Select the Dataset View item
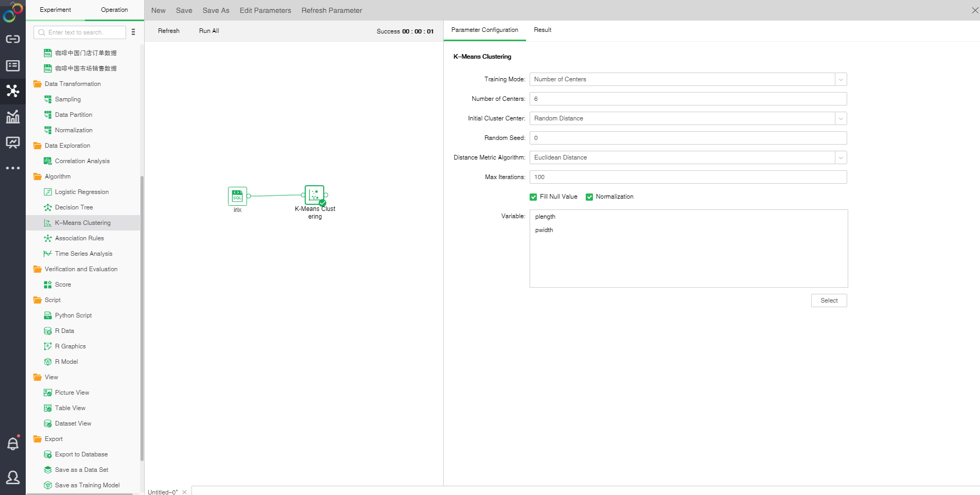 73,423
